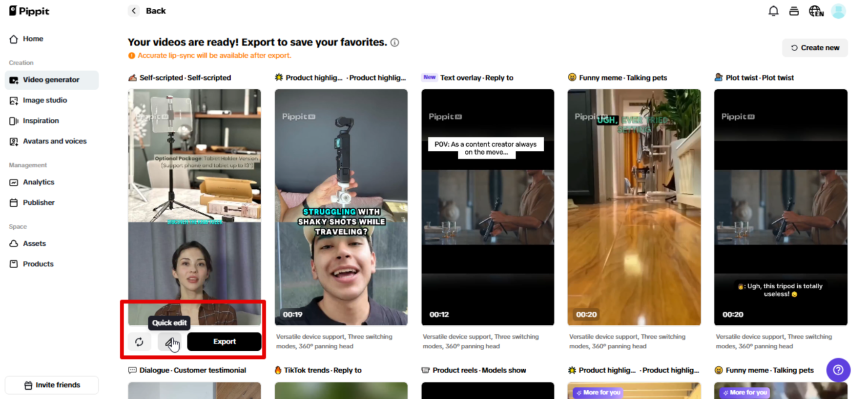Export the Self-scripted video
This screenshot has width=868, height=399.
point(224,342)
